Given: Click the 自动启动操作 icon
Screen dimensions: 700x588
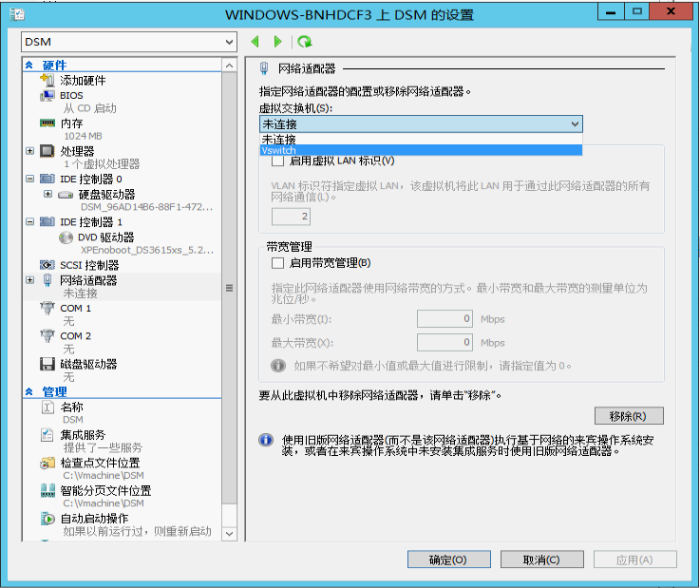Looking at the screenshot, I should [x=47, y=519].
